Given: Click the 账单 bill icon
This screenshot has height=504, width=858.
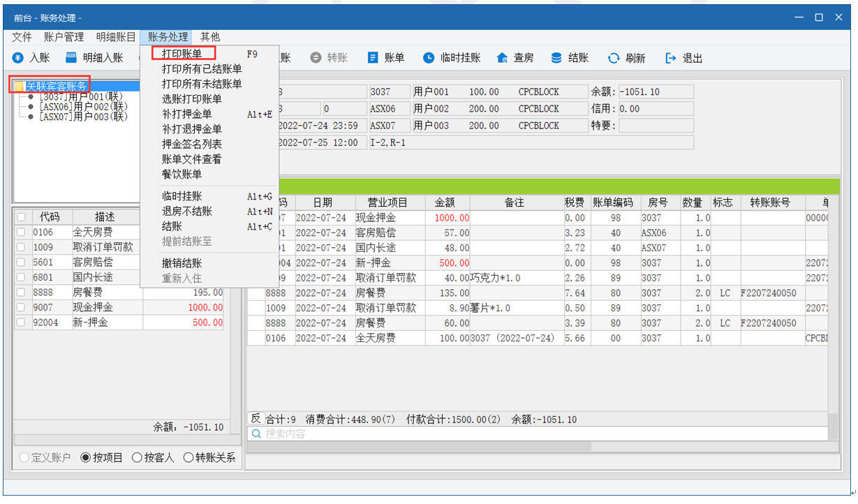Looking at the screenshot, I should point(373,58).
